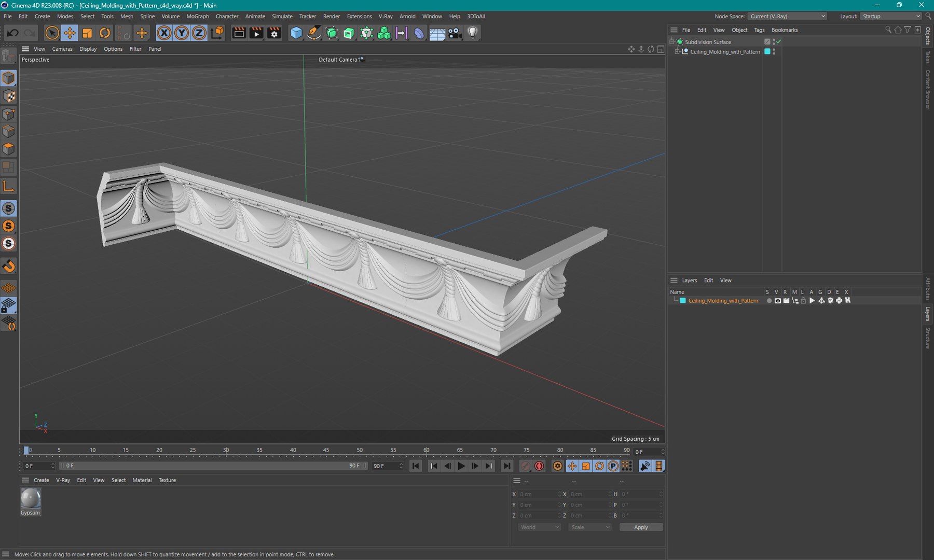Expand Ceiling_Molding_with_Pattern object tree
The image size is (934, 560).
(677, 52)
